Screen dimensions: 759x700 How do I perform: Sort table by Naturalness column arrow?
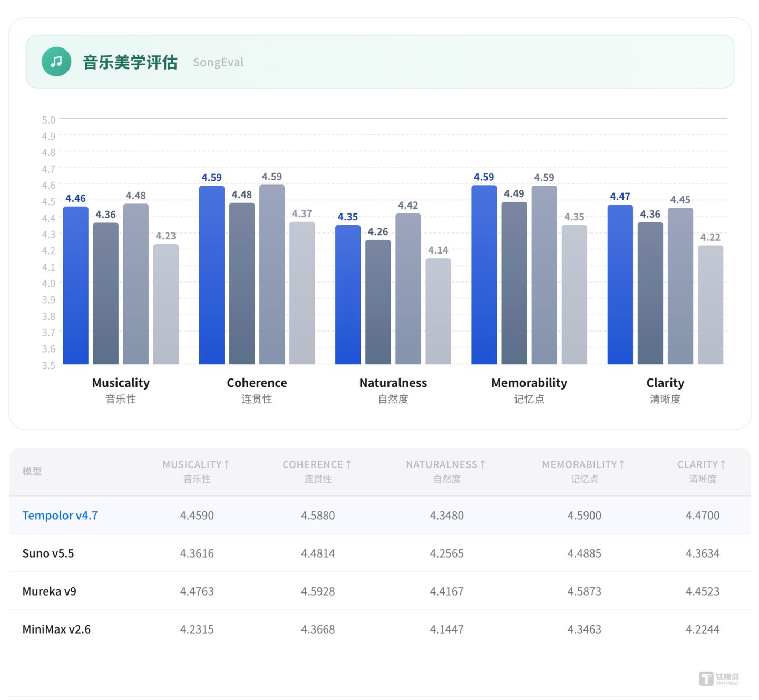(x=482, y=464)
